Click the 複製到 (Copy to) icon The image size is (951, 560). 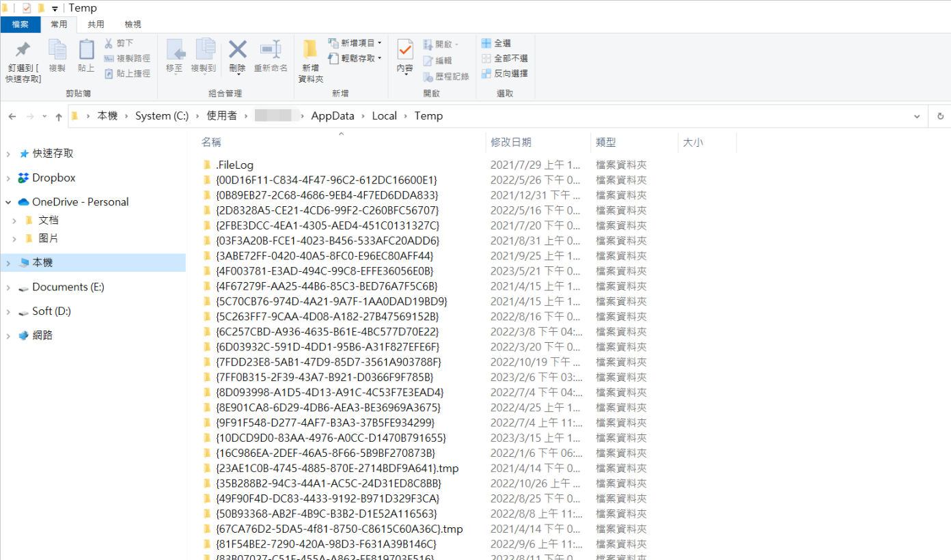[x=206, y=51]
